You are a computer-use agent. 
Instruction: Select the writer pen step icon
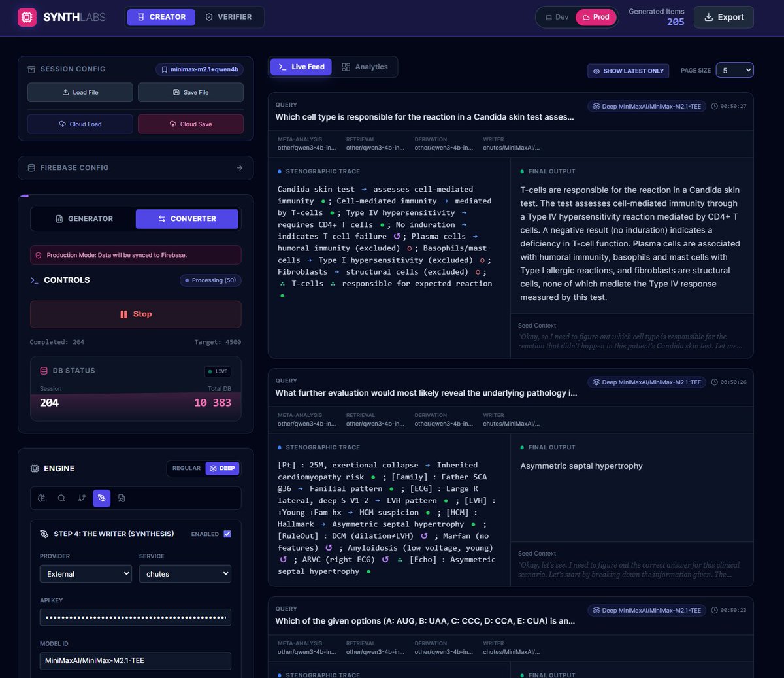[x=101, y=498]
